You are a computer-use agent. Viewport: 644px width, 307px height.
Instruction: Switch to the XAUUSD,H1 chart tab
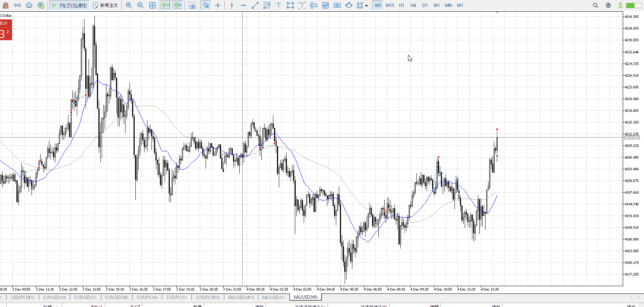click(x=273, y=297)
